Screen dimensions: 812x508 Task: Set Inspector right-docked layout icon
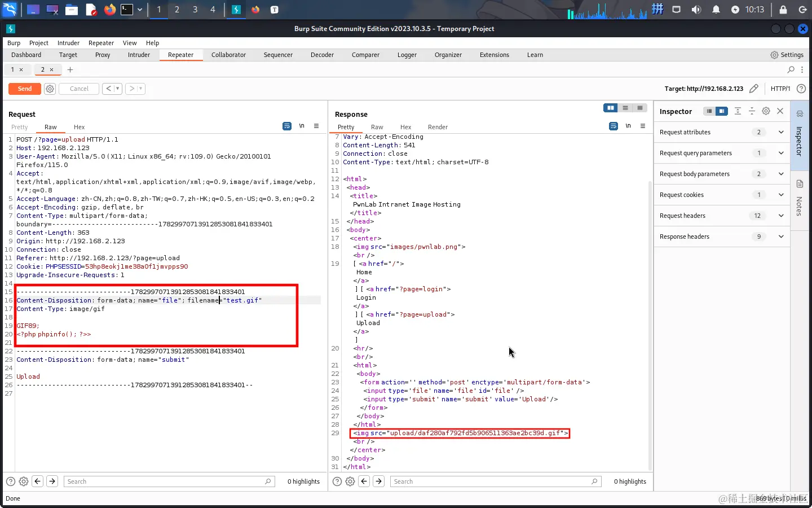point(722,111)
